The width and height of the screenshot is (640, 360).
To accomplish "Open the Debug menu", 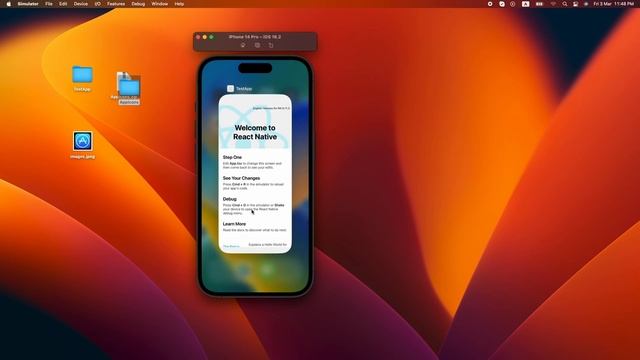I will 138,4.
